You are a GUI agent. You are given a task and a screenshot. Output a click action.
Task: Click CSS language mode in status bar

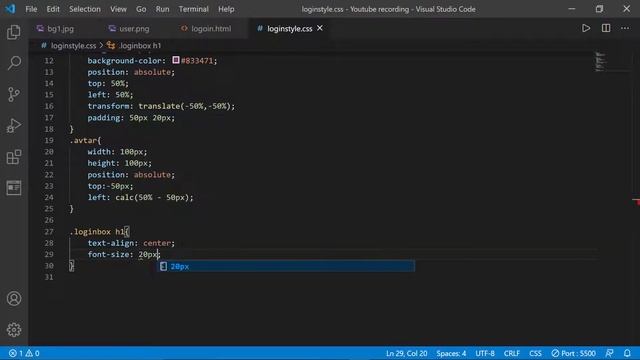[x=535, y=353]
